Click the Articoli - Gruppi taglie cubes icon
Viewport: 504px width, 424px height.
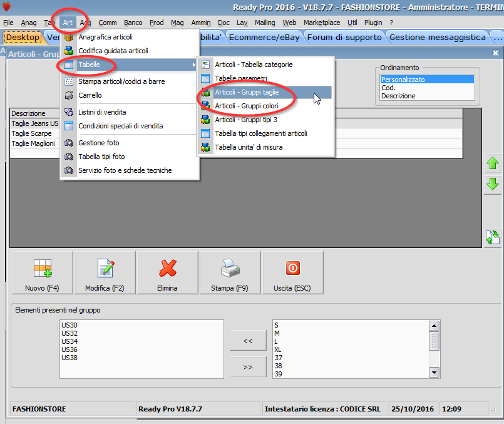[x=205, y=92]
